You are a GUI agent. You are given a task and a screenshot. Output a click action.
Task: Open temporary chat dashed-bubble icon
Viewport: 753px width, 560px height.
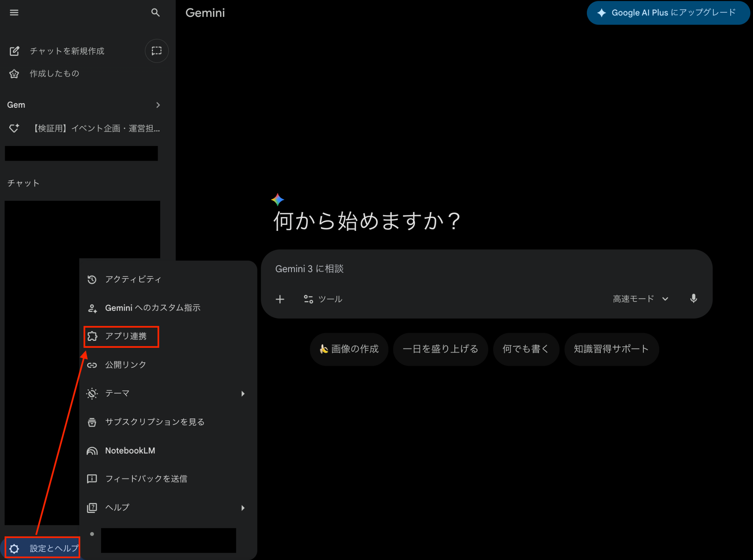click(157, 51)
